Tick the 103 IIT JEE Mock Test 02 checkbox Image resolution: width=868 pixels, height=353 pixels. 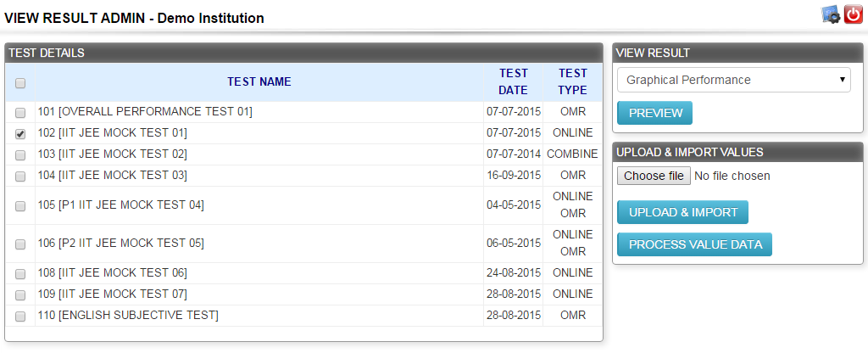pos(20,155)
